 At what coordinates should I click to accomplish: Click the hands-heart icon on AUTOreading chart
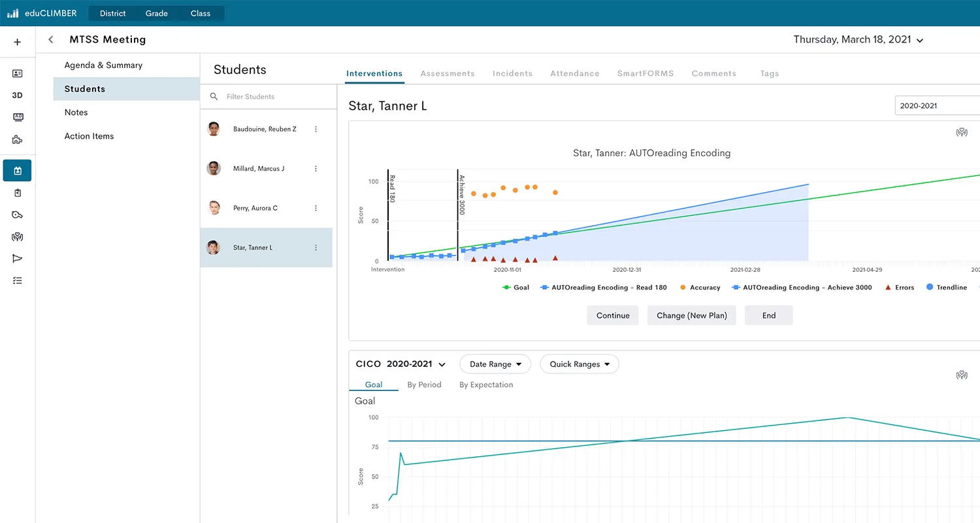[x=961, y=133]
